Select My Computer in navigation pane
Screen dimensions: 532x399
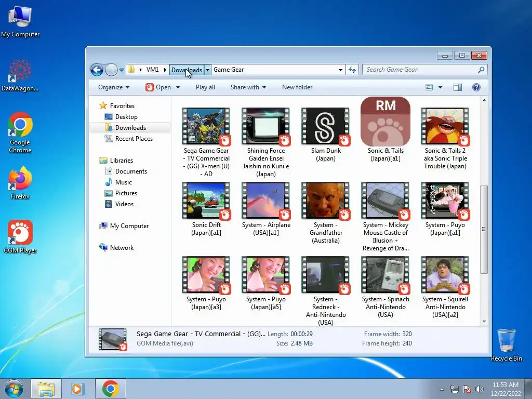129,226
